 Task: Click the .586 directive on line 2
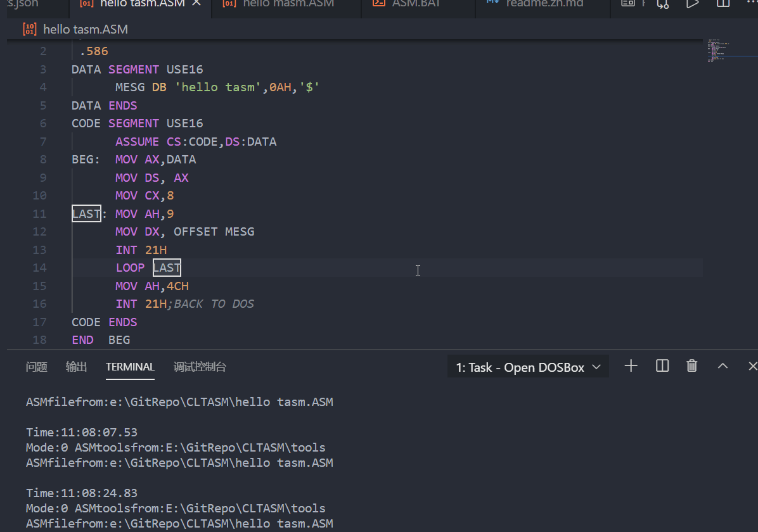pos(94,51)
